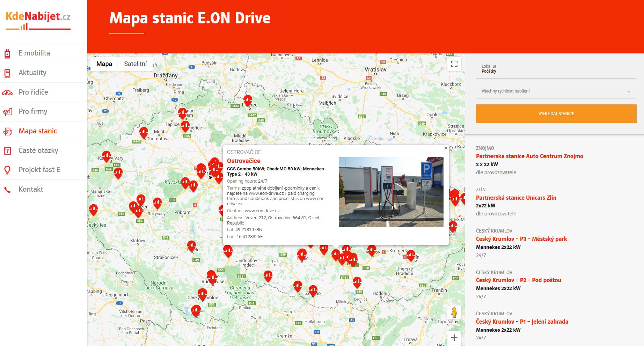Click the station marker at Písek

(191, 246)
